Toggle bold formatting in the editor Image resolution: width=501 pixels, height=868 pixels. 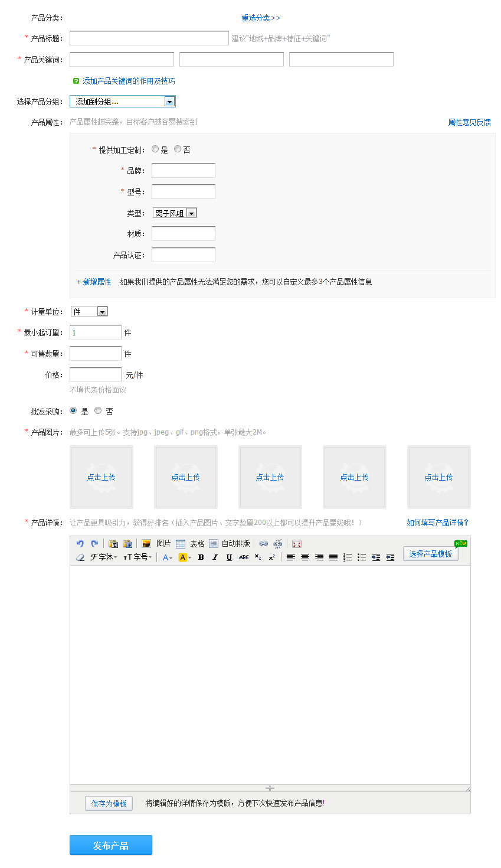201,557
